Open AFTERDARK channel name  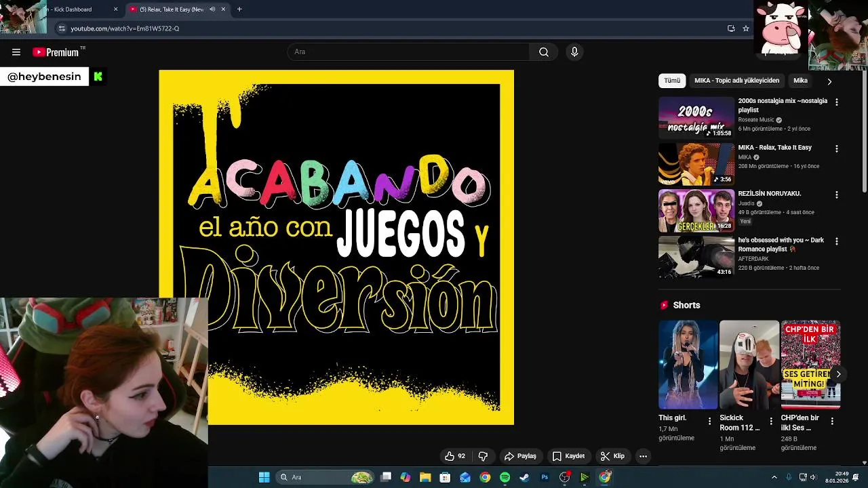(x=753, y=258)
